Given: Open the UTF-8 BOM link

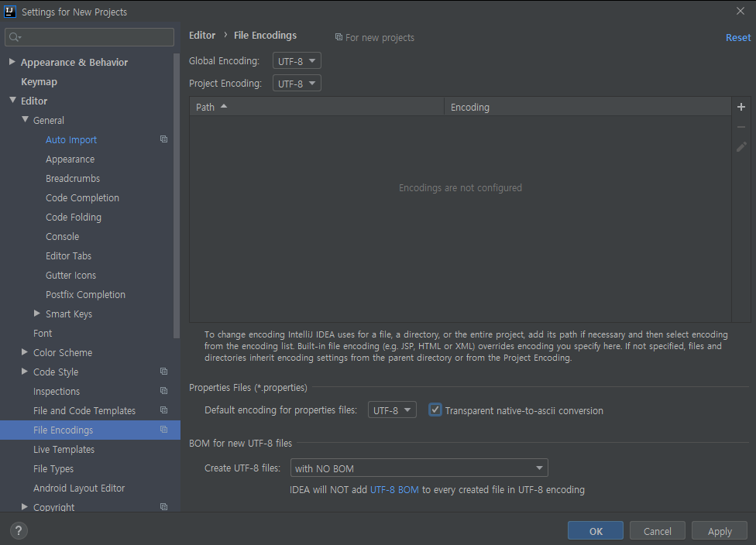Looking at the screenshot, I should [x=394, y=489].
